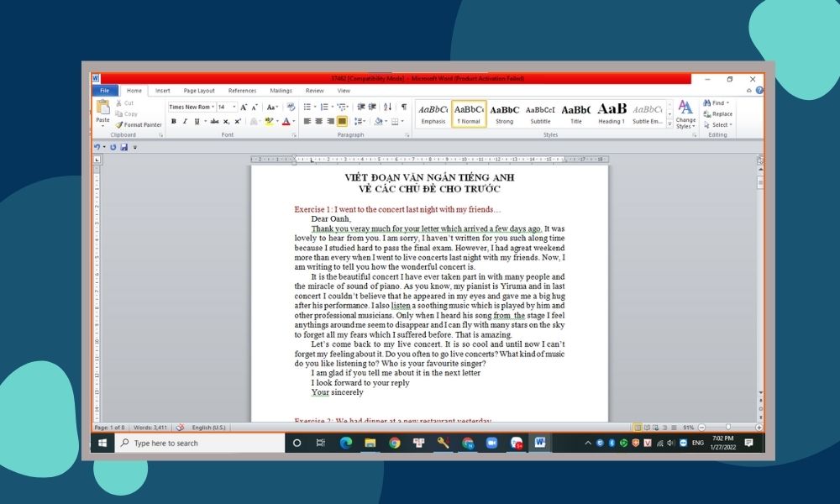Click the Replace button
This screenshot has width=840, height=504.
pyautogui.click(x=722, y=113)
